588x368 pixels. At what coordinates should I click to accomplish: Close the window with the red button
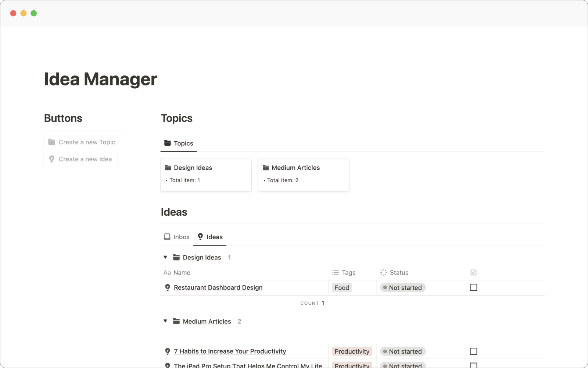[x=13, y=13]
